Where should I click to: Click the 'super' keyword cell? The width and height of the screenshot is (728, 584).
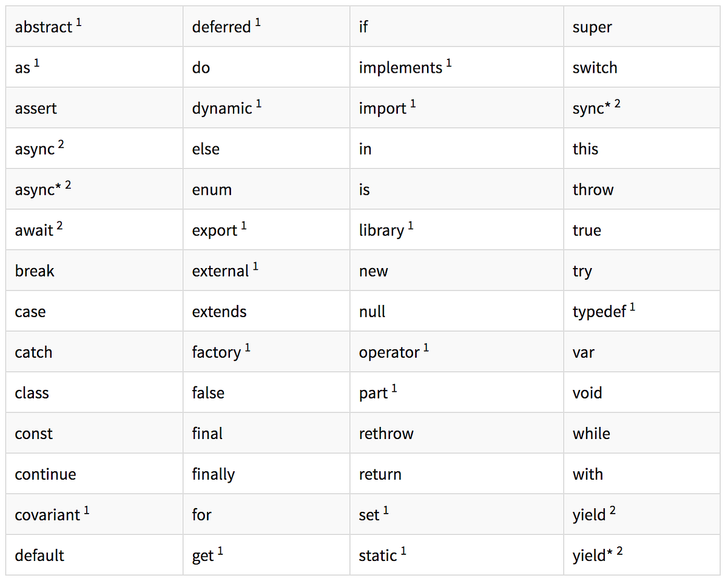point(642,26)
